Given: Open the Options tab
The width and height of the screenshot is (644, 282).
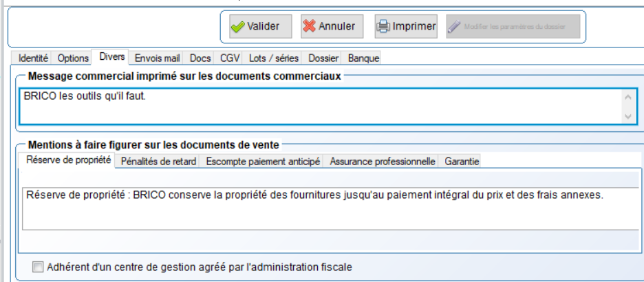Looking at the screenshot, I should point(73,58).
